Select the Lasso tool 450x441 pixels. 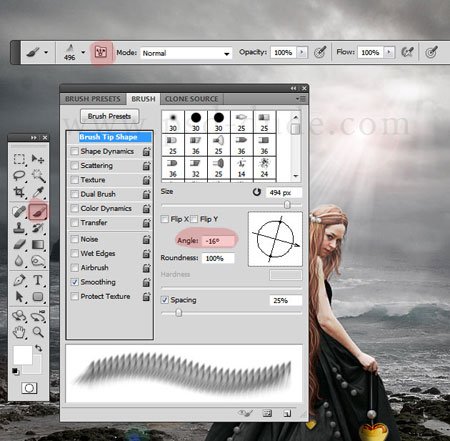coord(19,175)
